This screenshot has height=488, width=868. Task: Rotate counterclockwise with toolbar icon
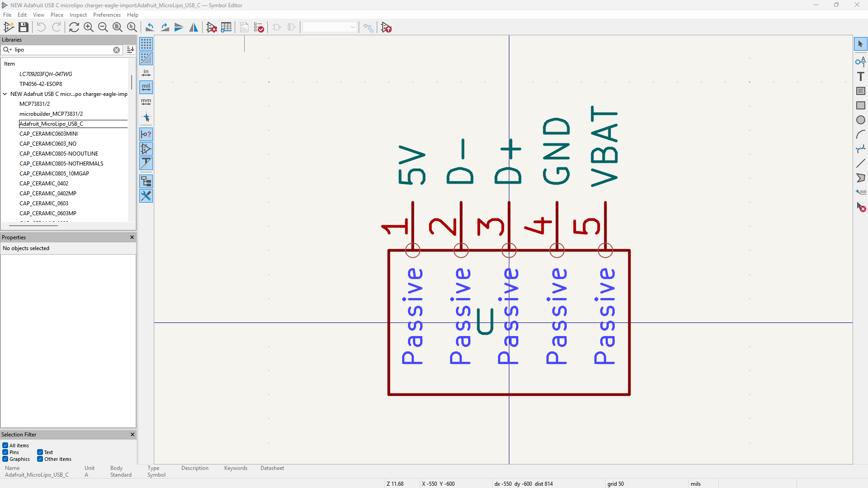coord(150,27)
